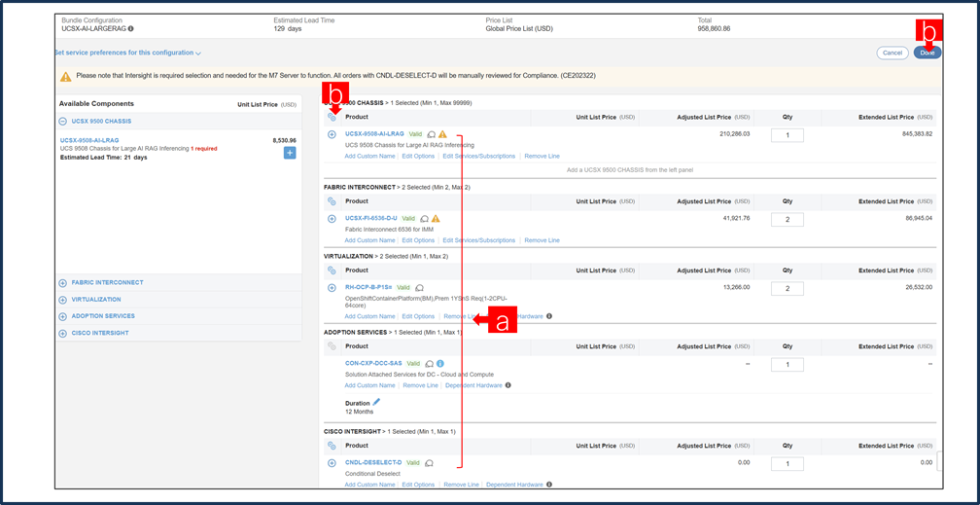Click Dependent Hardware under CON-CXP-DCC-SAS
This screenshot has width=980, height=505.
[x=473, y=385]
